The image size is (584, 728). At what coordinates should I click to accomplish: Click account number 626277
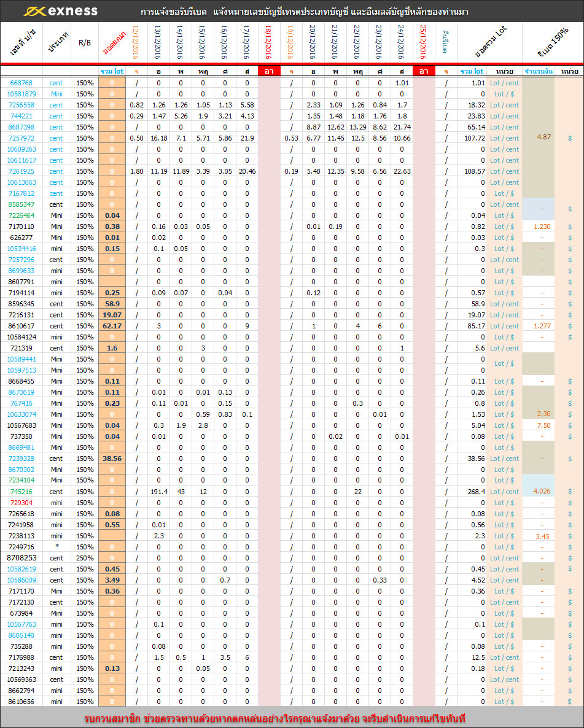(21, 238)
